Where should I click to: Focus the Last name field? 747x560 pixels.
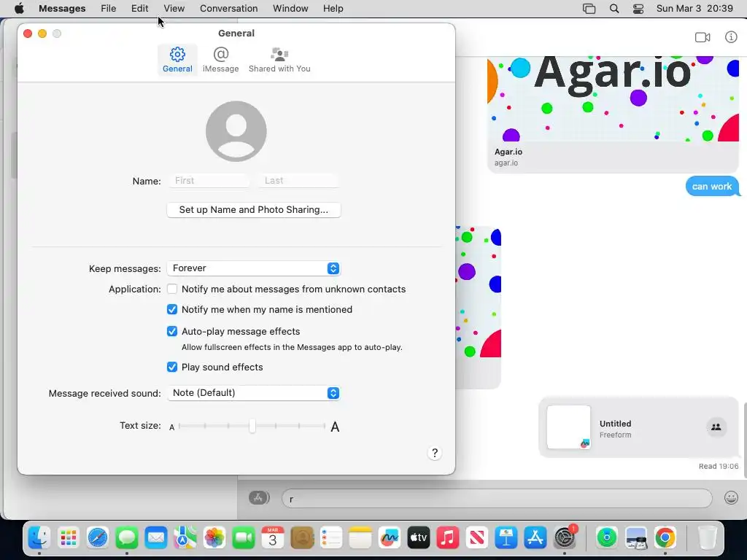(298, 181)
